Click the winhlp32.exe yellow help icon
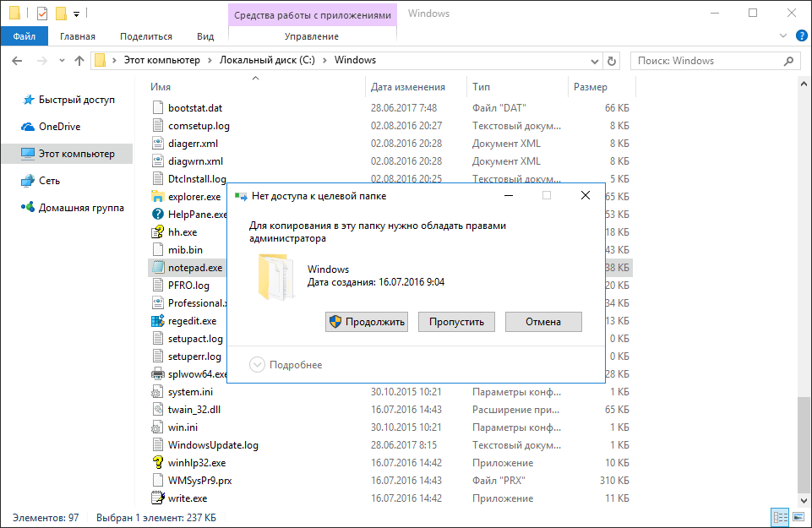812x528 pixels. (x=157, y=462)
